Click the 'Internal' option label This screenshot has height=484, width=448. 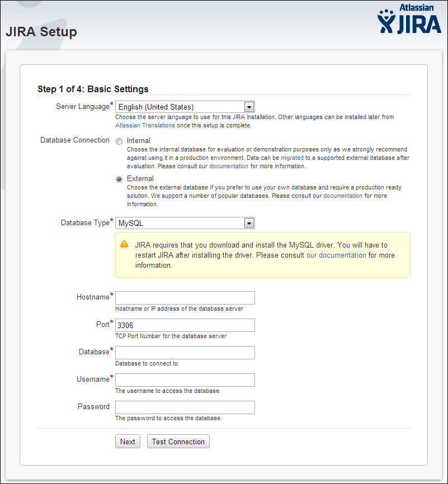click(138, 141)
